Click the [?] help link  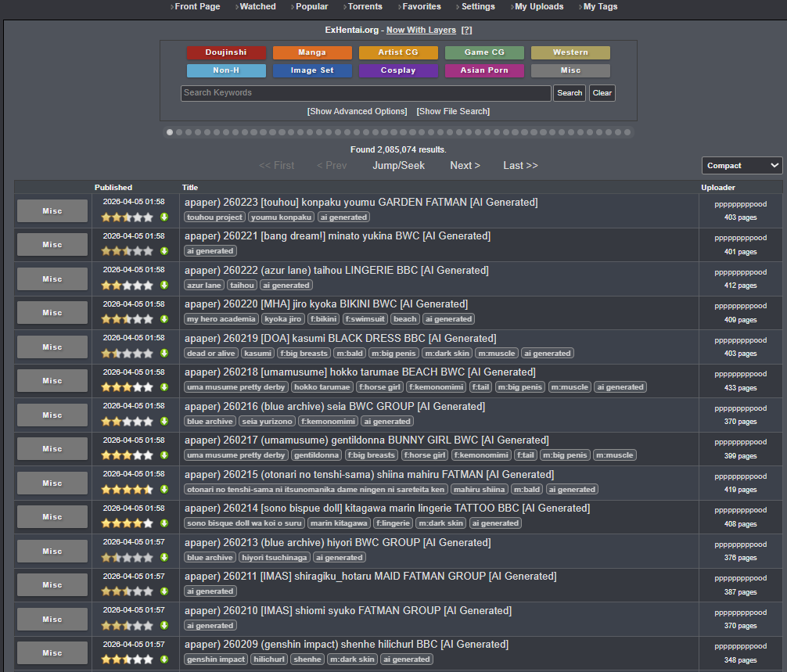pos(467,30)
